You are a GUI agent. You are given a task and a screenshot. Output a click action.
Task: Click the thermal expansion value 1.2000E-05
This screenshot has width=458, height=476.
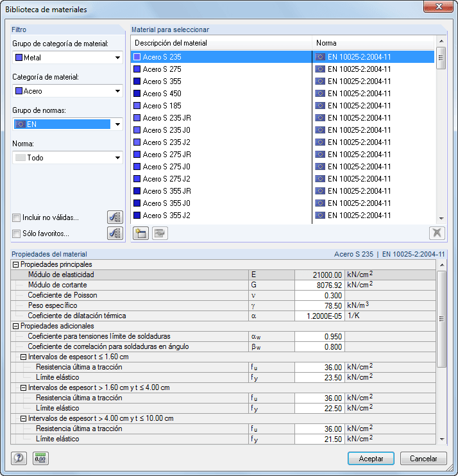point(319,316)
